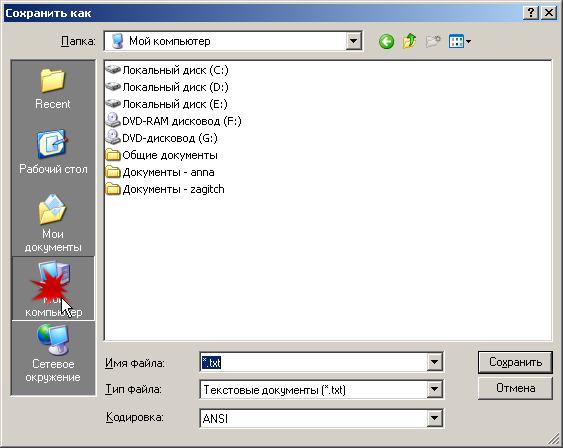Jump to Рабочий стол in the sidebar

[53, 152]
